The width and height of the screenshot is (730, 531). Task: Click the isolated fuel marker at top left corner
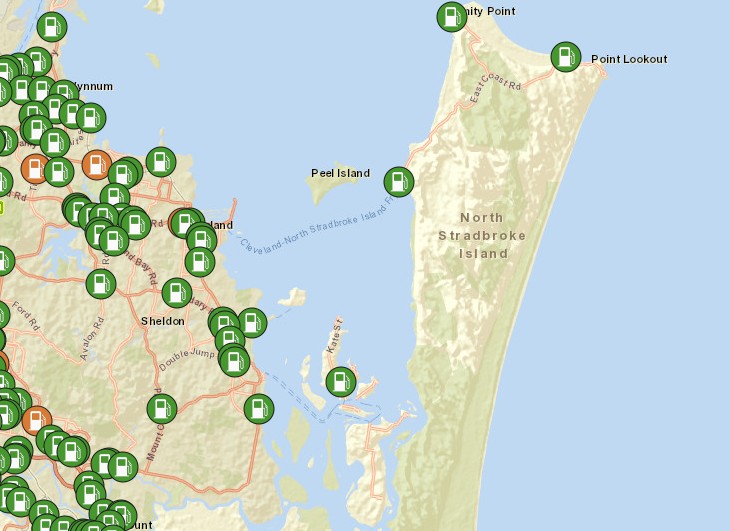(x=52, y=26)
